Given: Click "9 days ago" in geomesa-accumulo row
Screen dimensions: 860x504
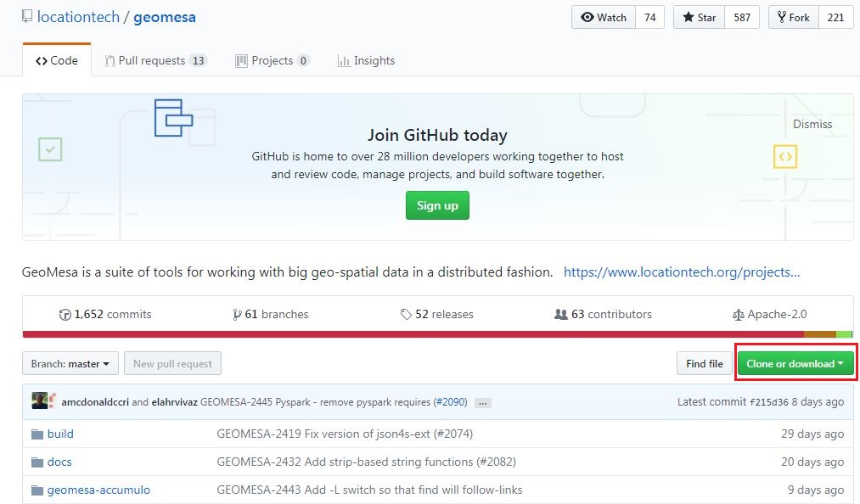Looking at the screenshot, I should pyautogui.click(x=816, y=490).
